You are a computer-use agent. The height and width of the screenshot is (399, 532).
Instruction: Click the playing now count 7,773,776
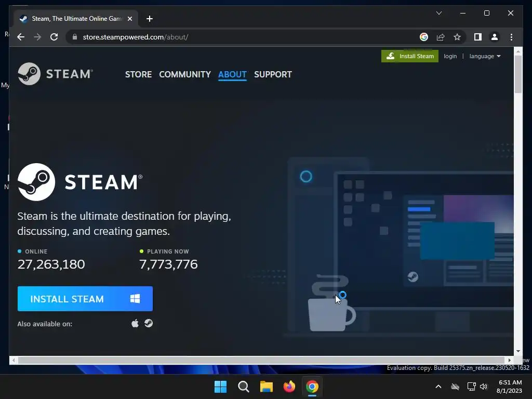[x=168, y=264]
